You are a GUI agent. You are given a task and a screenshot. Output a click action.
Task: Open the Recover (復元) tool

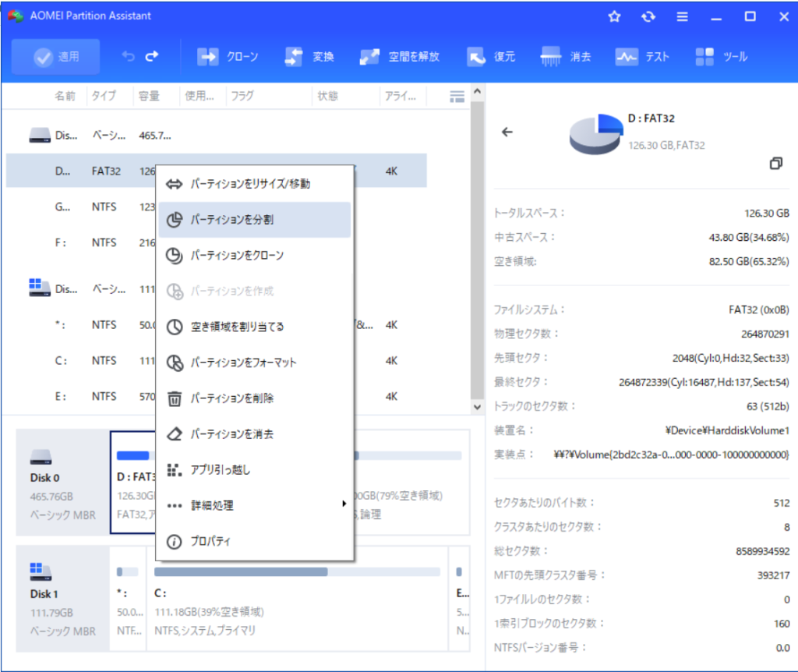click(x=476, y=57)
